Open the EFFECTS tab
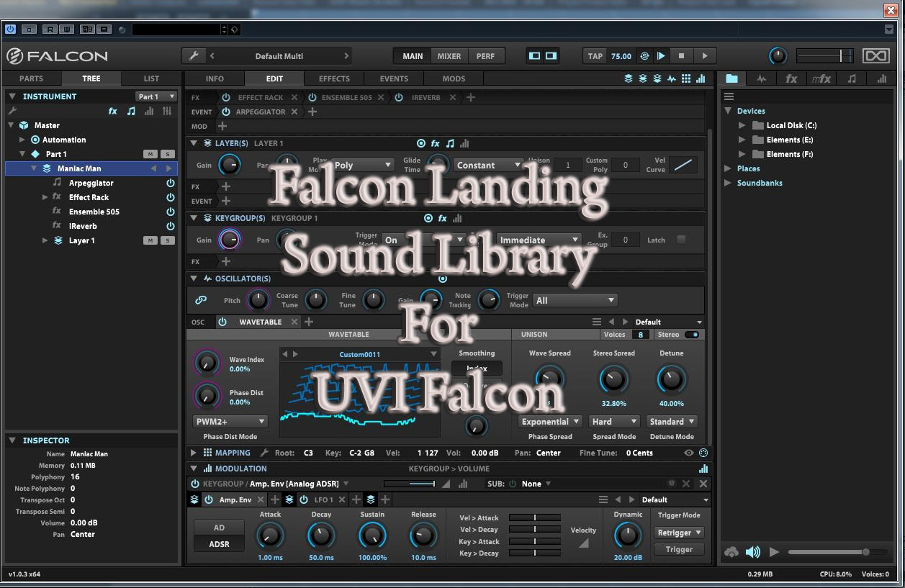Viewport: 905px width, 588px height. (334, 78)
